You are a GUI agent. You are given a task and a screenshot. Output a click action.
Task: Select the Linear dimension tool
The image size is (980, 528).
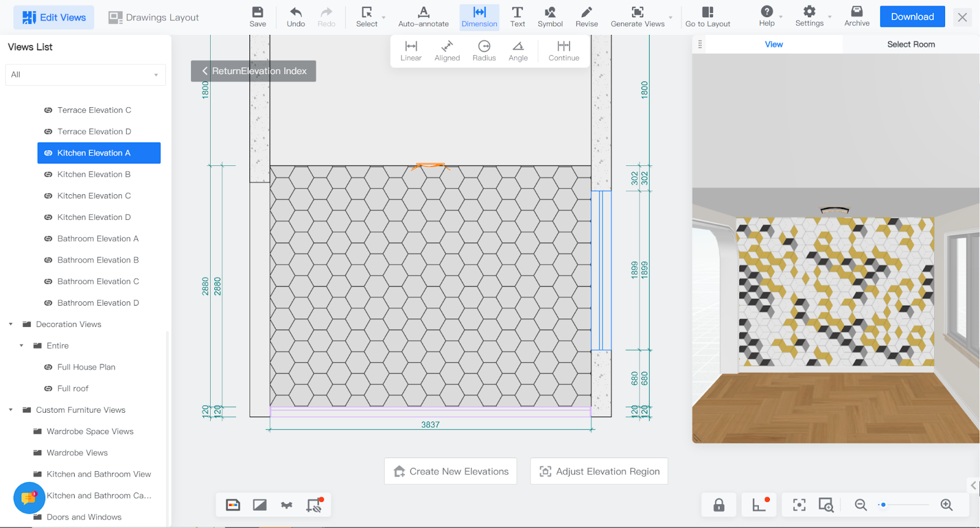coord(410,51)
